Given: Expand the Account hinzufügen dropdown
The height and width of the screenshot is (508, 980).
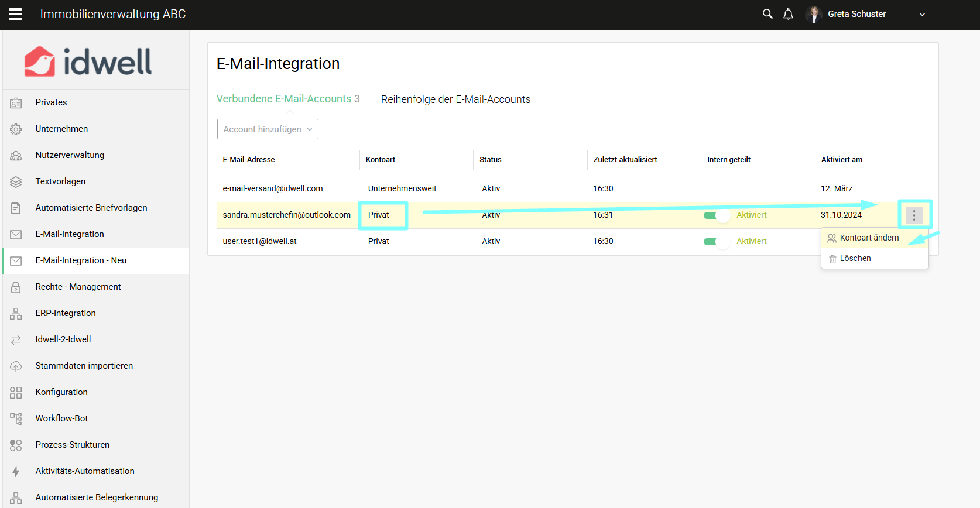Looking at the screenshot, I should [268, 129].
